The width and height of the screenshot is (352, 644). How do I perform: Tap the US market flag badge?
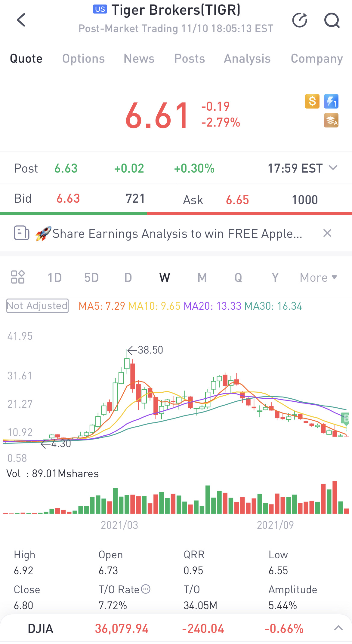pos(100,9)
